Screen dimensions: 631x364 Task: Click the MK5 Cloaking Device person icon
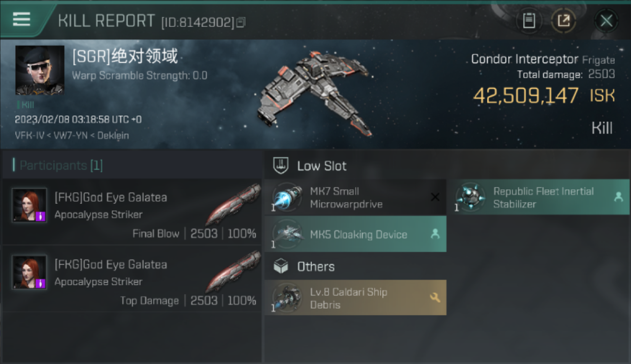[x=435, y=234]
